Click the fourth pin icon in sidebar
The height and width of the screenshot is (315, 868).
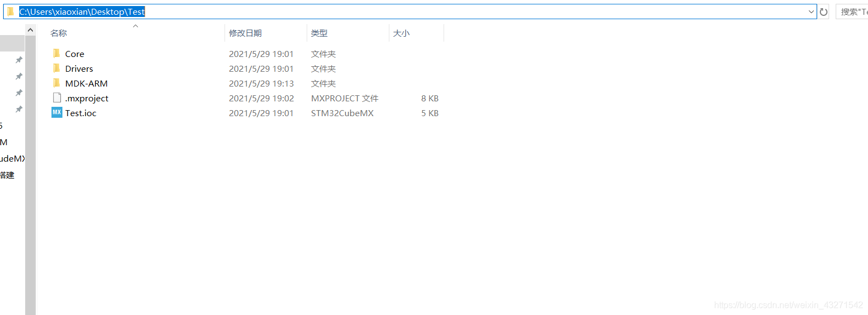(x=19, y=109)
